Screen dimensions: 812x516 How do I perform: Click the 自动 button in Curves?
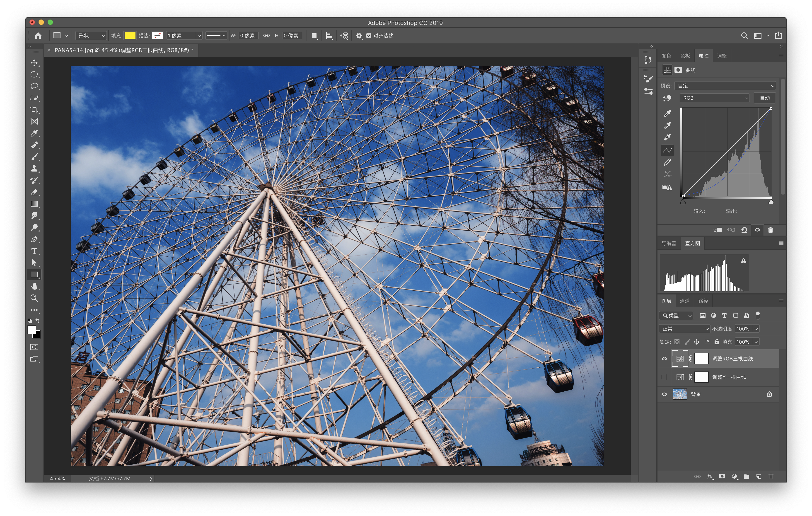click(764, 98)
